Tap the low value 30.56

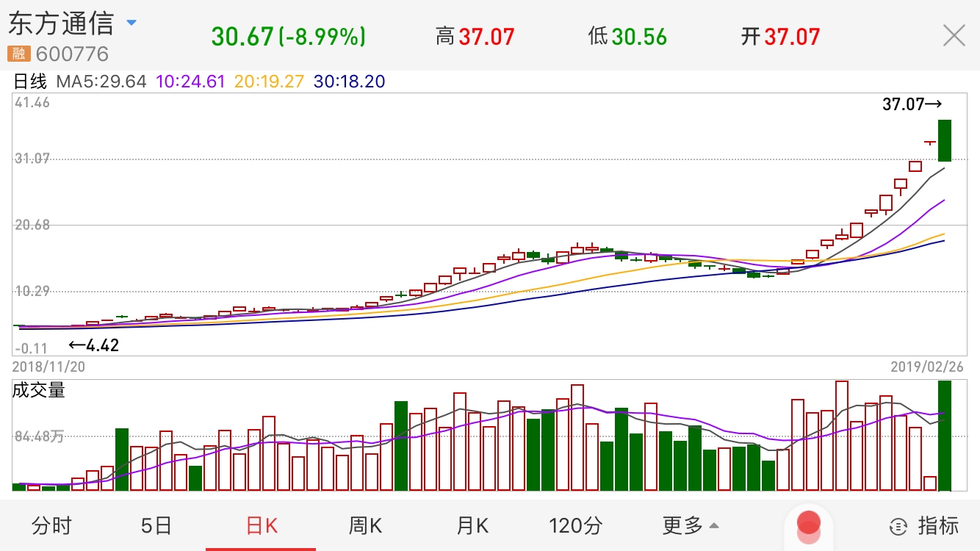pyautogui.click(x=639, y=37)
